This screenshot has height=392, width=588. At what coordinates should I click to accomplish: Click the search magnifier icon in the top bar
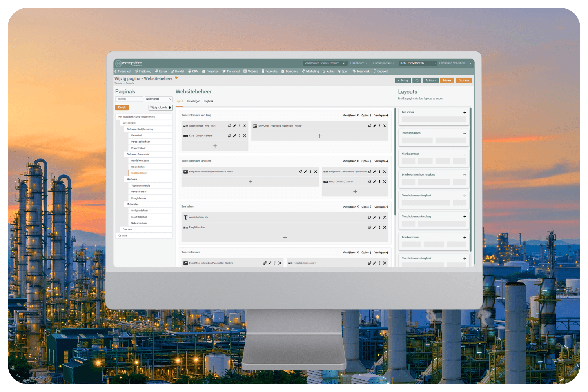click(x=344, y=63)
